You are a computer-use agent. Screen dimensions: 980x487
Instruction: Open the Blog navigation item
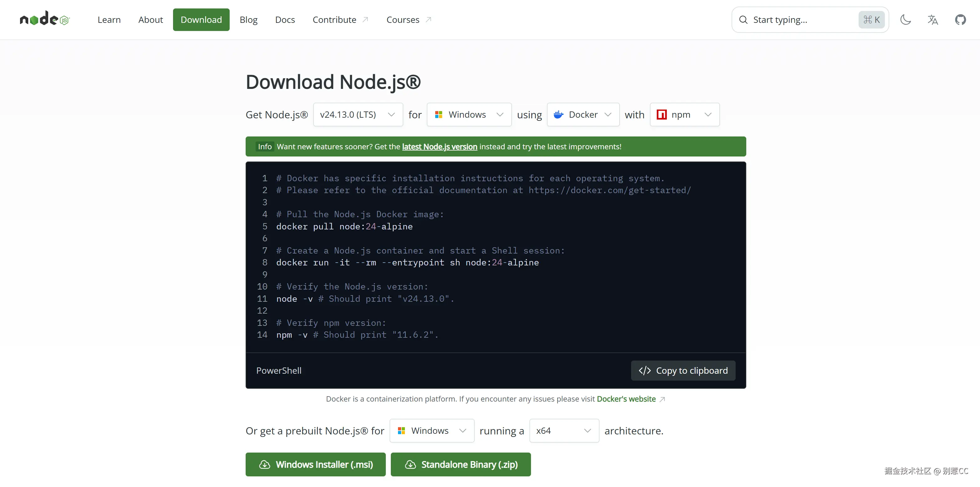[248, 20]
